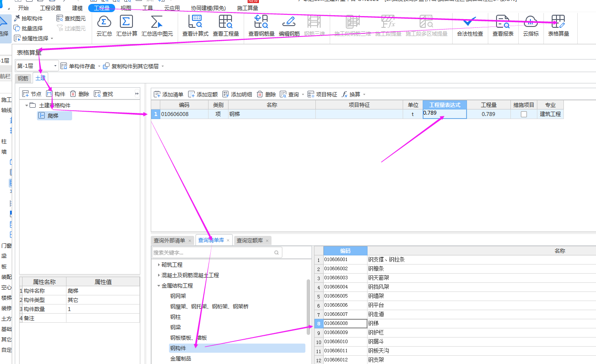Open the 开始 menu tab
Viewport: 596px width, 364px height.
[23, 8]
